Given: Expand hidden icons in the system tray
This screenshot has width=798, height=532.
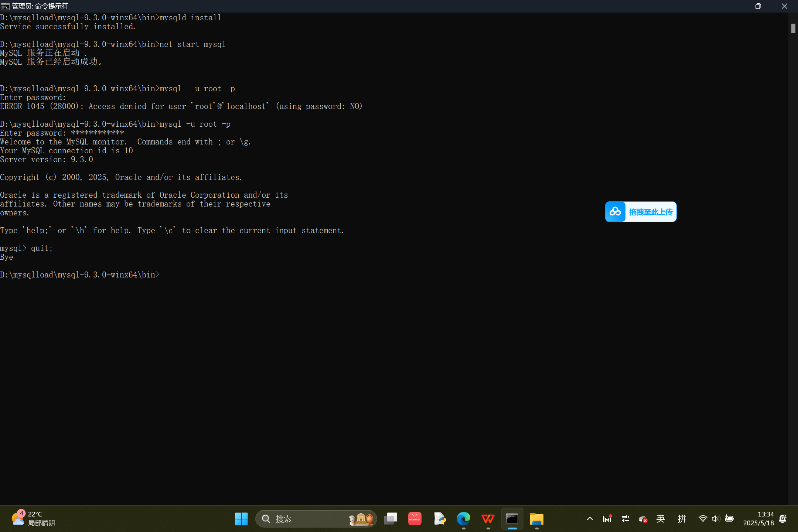Looking at the screenshot, I should coord(590,519).
